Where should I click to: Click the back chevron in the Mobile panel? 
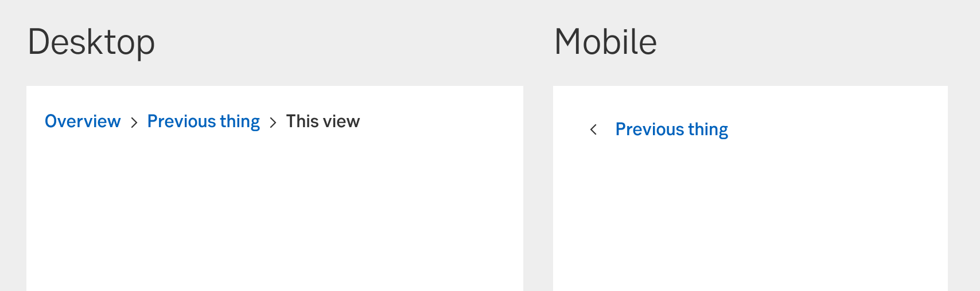pyautogui.click(x=593, y=130)
